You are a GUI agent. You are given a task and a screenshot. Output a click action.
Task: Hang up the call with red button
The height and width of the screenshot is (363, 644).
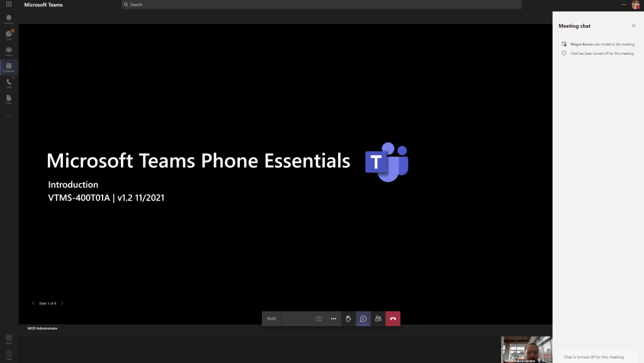[393, 319]
